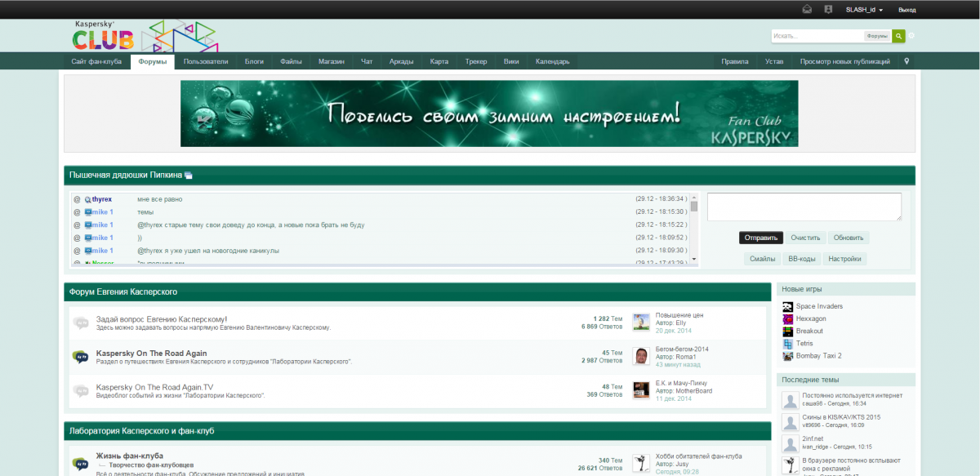Click the Bombay Taxi 2 game icon
The width and height of the screenshot is (980, 476).
(x=787, y=355)
